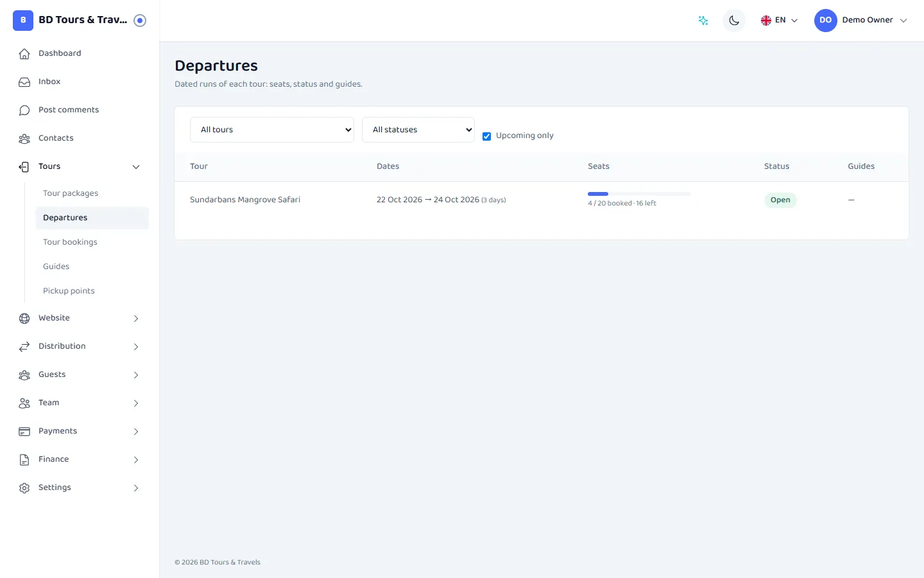The width and height of the screenshot is (924, 578).
Task: Open the Tour packages submenu item
Action: tap(92, 193)
